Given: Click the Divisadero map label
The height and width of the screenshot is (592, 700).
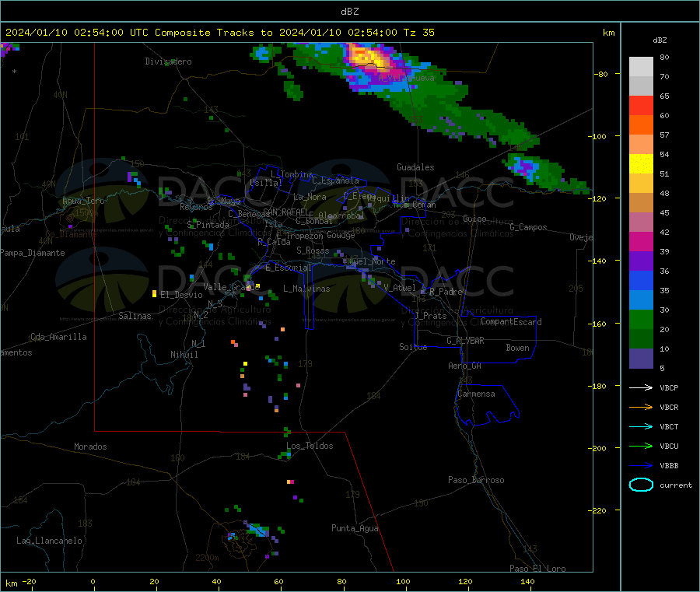Looking at the screenshot, I should click(168, 61).
